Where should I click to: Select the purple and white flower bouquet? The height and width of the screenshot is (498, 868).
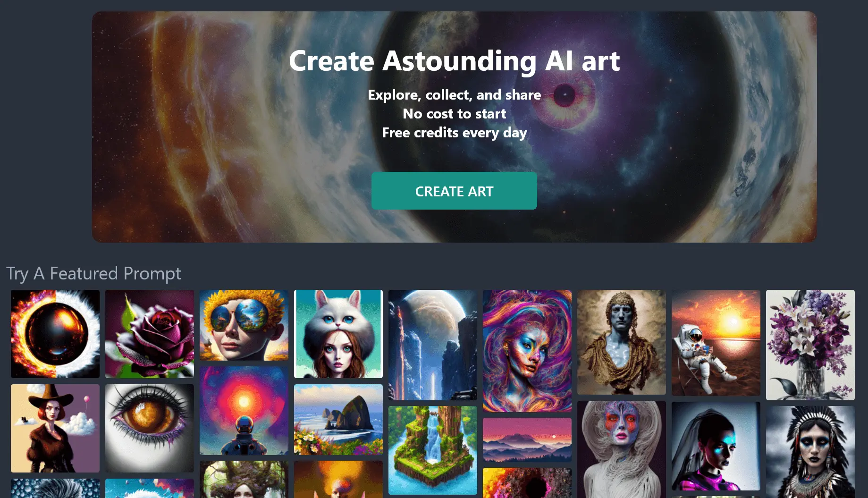[x=810, y=345]
